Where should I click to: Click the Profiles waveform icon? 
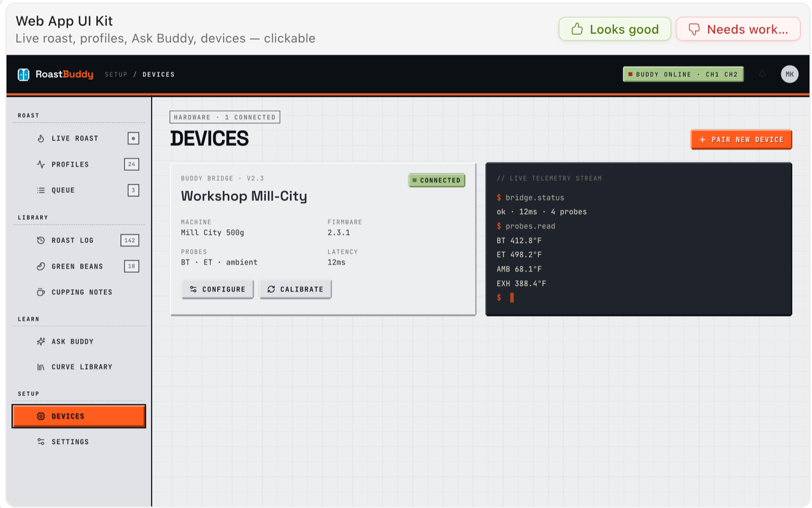pos(41,164)
